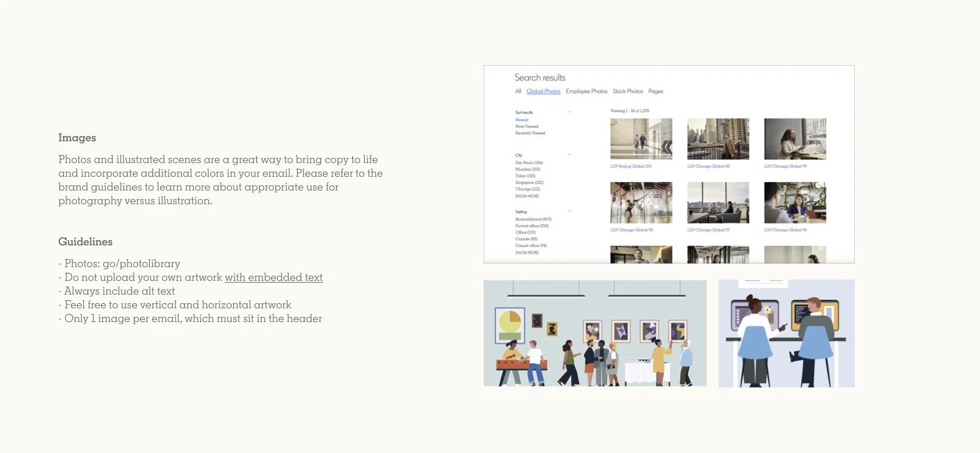Sort results by Most Viewed
The height and width of the screenshot is (453, 980).
point(527,126)
